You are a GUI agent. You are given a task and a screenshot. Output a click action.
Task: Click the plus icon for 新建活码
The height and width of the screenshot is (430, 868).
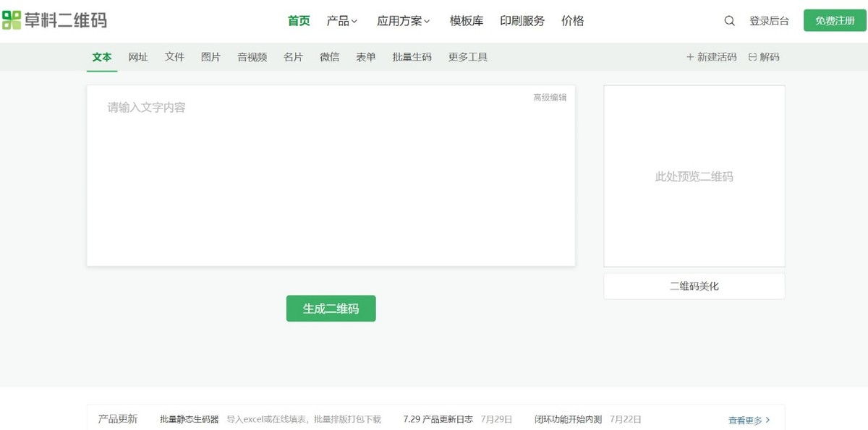690,57
